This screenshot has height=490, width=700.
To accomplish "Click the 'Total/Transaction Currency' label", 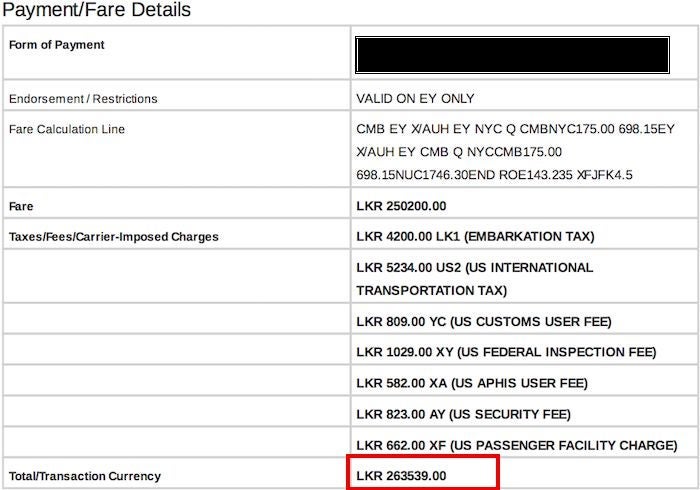I will coord(85,476).
